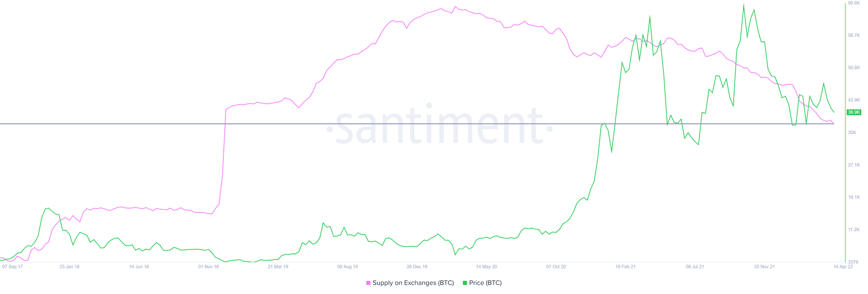Click the 25 Jan 18 date label
Image resolution: width=868 pixels, height=294 pixels.
70,266
